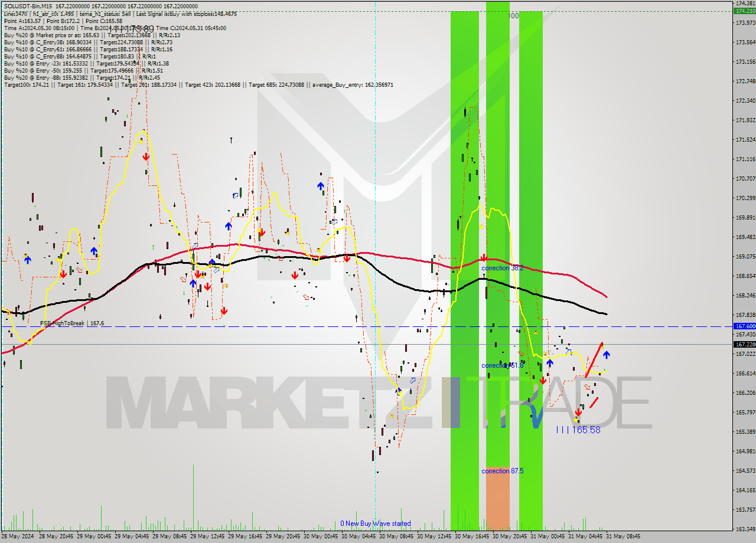Click the red down arrow right of the green zone
756x543 pixels.
coord(544,381)
